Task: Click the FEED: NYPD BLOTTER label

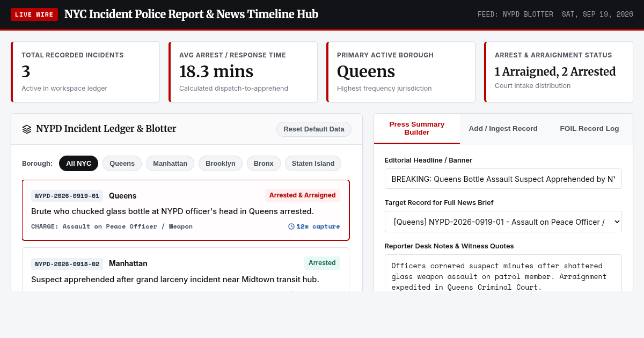Action: 515,14
